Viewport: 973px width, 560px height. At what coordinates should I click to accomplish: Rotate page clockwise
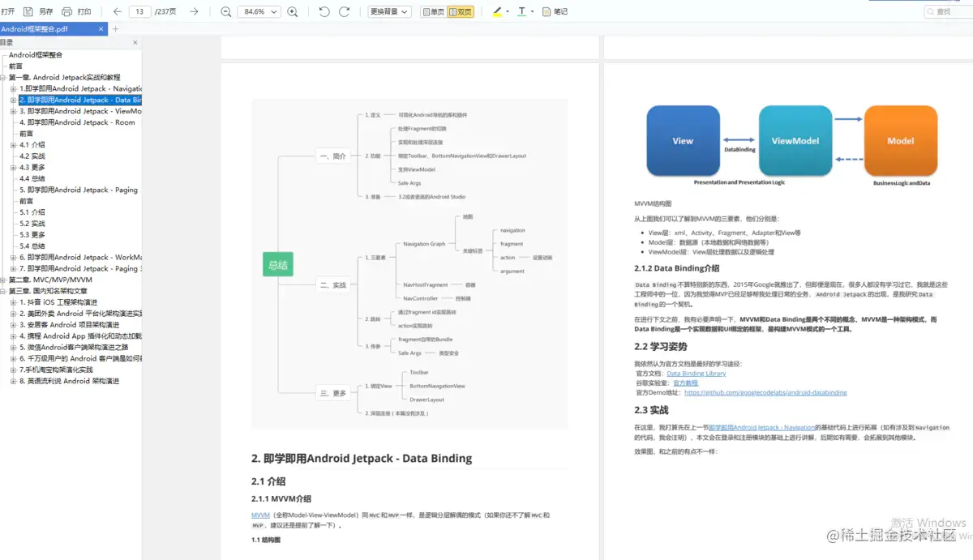coord(345,11)
